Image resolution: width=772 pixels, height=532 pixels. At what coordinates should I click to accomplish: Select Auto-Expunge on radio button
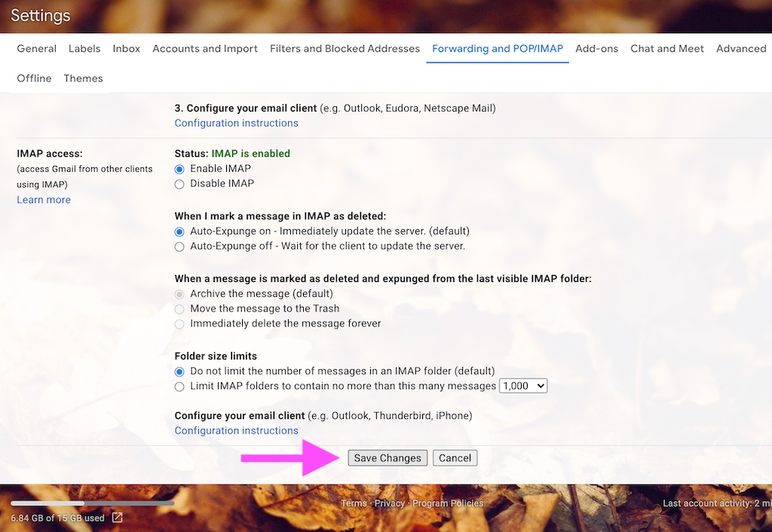pyautogui.click(x=179, y=232)
